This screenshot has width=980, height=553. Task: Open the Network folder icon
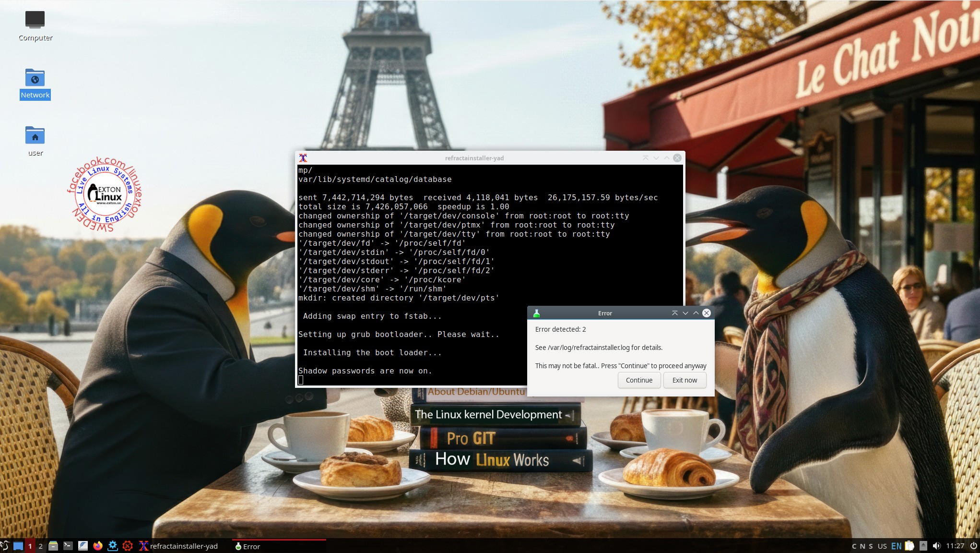pyautogui.click(x=35, y=78)
